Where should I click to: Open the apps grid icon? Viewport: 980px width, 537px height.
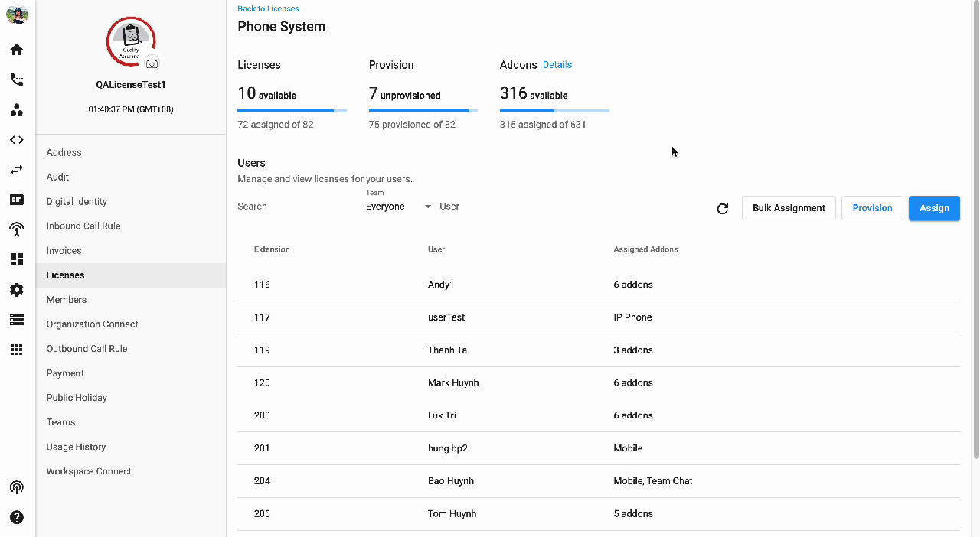(x=16, y=350)
